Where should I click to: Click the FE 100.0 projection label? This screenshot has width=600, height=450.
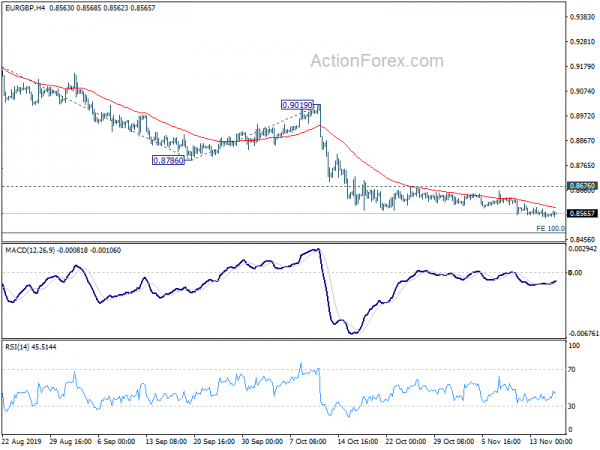click(550, 228)
